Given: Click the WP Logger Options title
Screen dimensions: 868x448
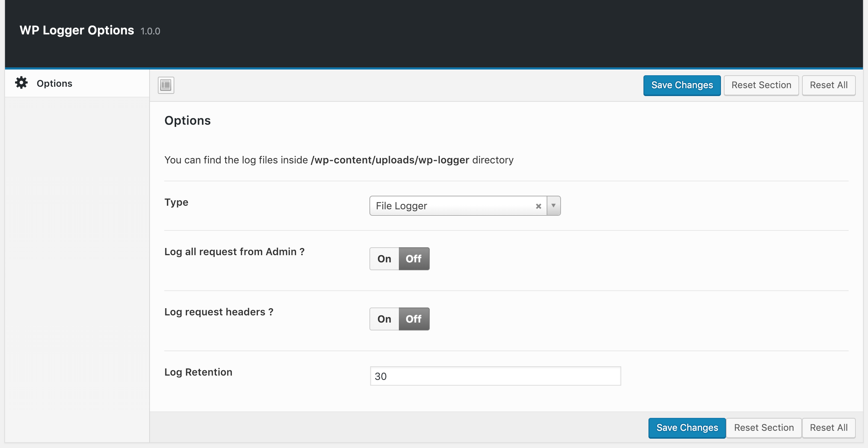Looking at the screenshot, I should point(77,30).
